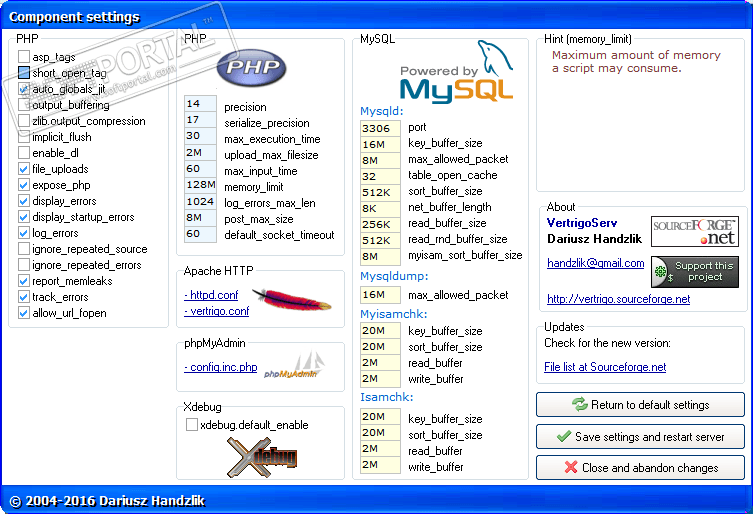This screenshot has width=753, height=514.
Task: Click Myisamchk key_buffer_size field
Action: [x=380, y=330]
